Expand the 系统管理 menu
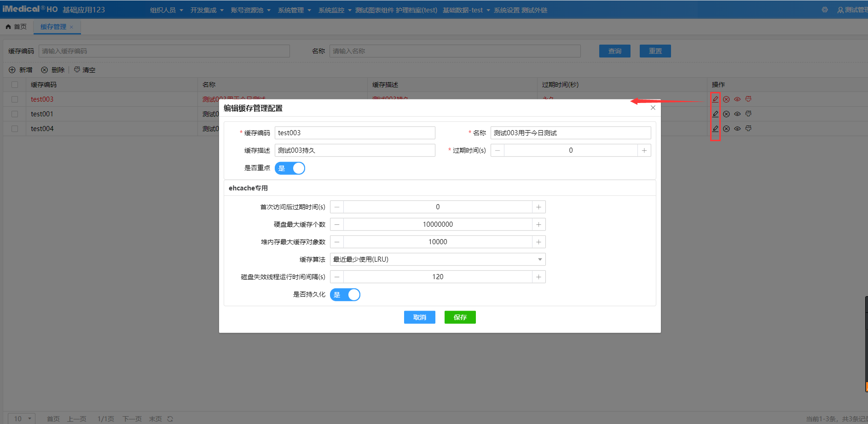868x424 pixels. coord(294,10)
